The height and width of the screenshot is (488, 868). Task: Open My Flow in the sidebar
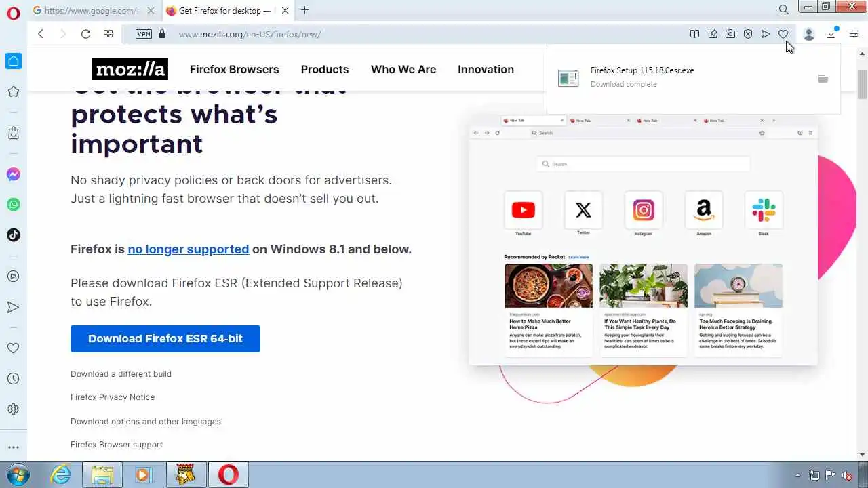[x=14, y=307]
